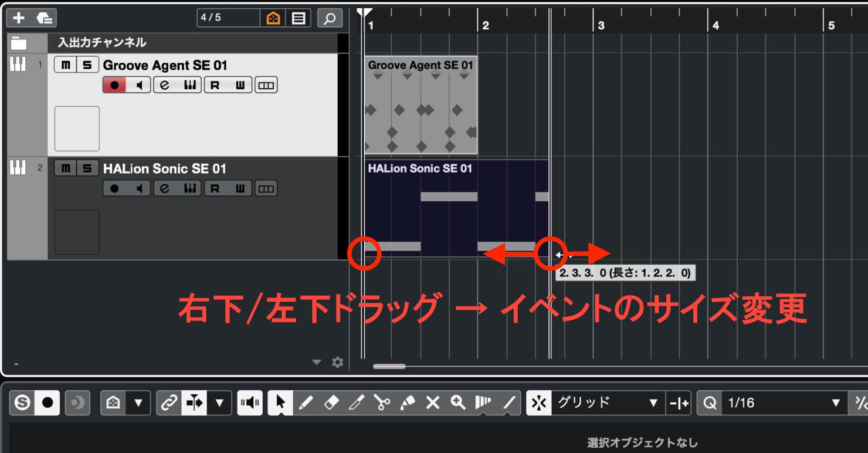Select the Split scissors tool
This screenshot has height=453, width=868.
(x=382, y=403)
